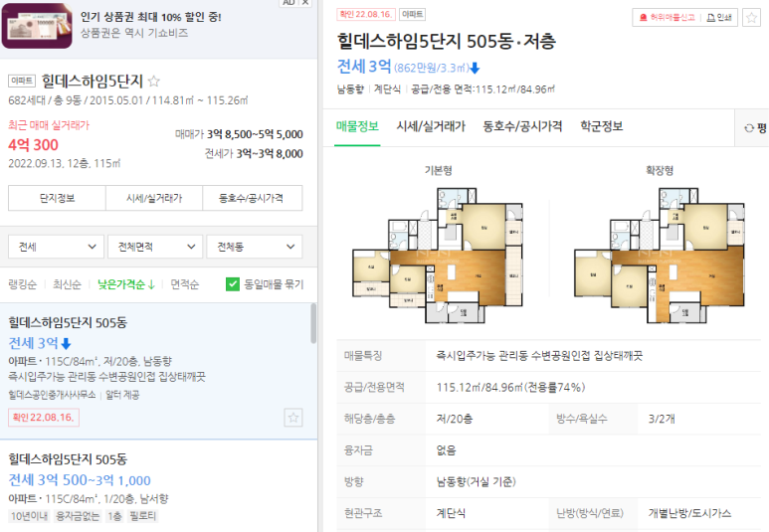
Task: Click the listing panel scrollbar
Action: point(313,323)
